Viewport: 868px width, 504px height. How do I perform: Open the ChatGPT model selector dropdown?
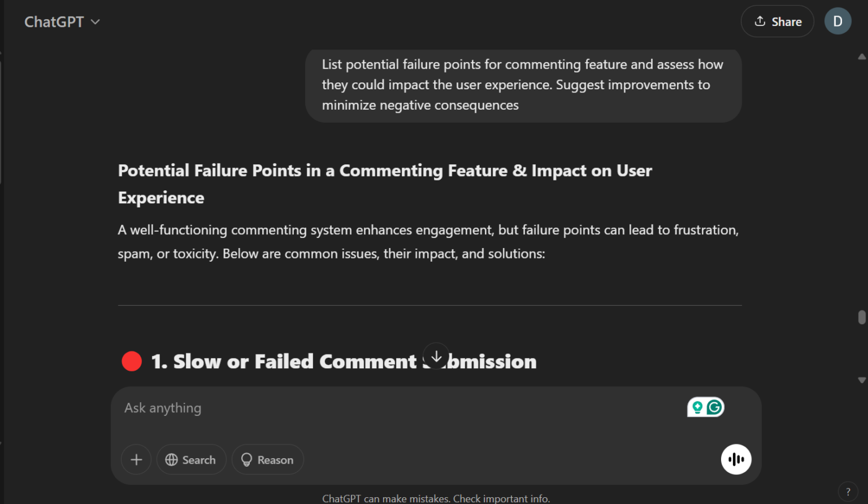[62, 22]
